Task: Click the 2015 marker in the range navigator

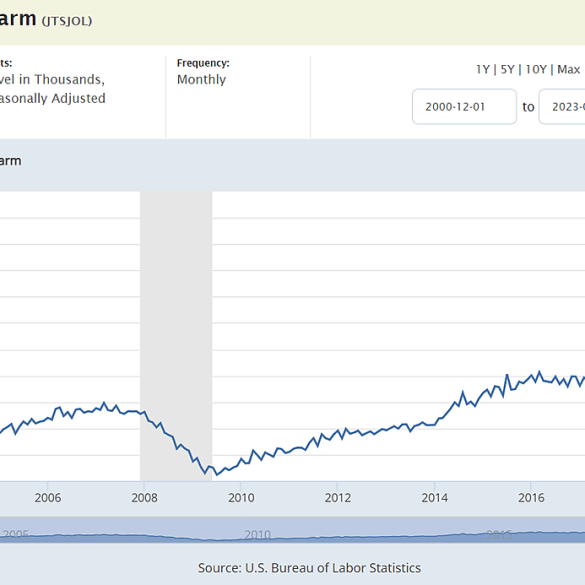Action: point(500,535)
